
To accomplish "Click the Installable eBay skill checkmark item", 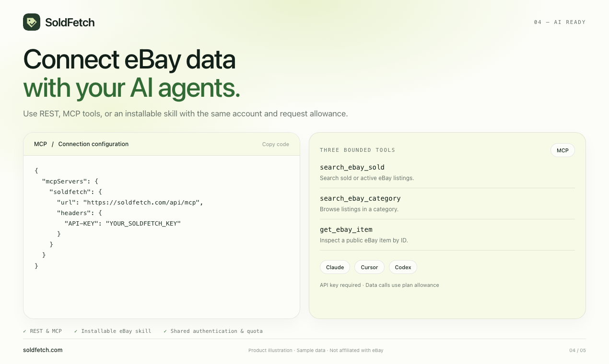I will click(113, 331).
